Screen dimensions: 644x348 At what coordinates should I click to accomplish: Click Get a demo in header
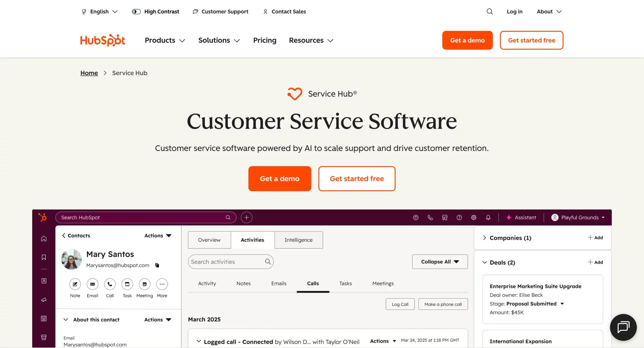pos(467,40)
